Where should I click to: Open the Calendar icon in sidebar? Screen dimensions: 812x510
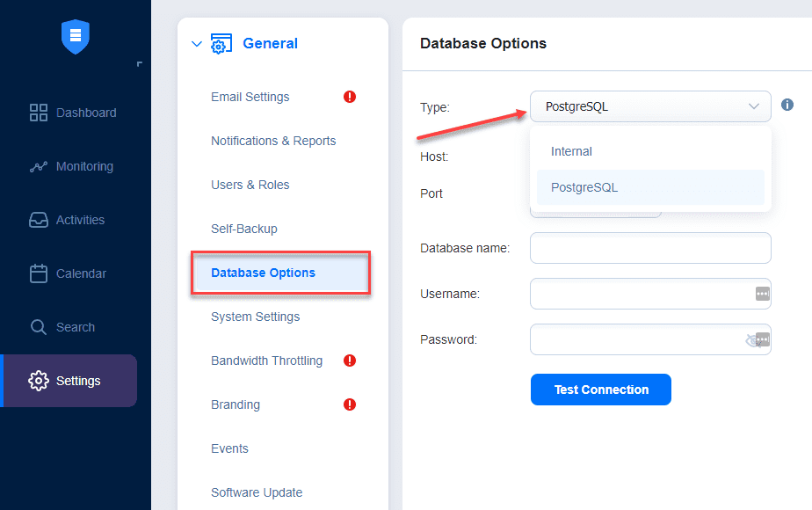pyautogui.click(x=39, y=273)
